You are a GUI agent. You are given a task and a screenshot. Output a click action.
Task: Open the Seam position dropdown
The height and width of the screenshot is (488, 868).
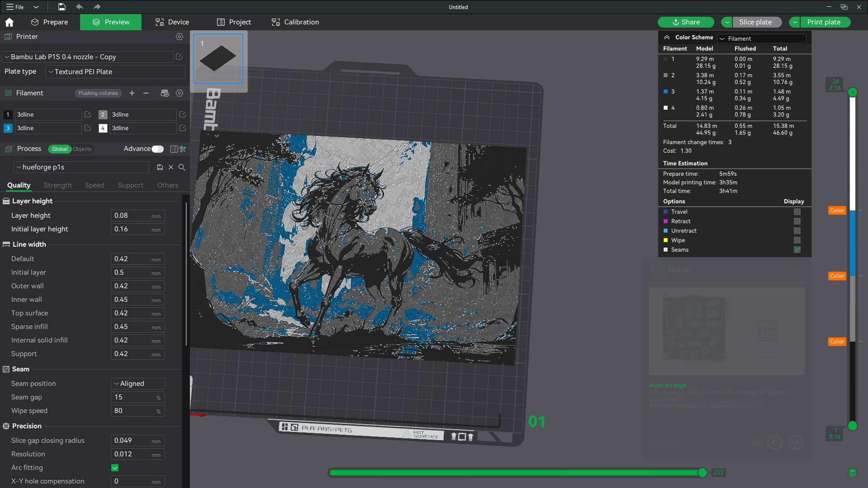click(138, 384)
